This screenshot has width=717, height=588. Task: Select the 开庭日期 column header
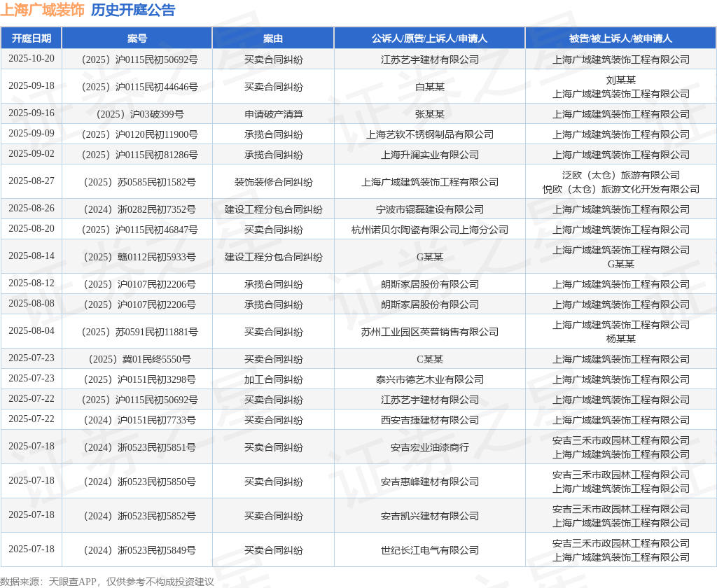(31, 38)
